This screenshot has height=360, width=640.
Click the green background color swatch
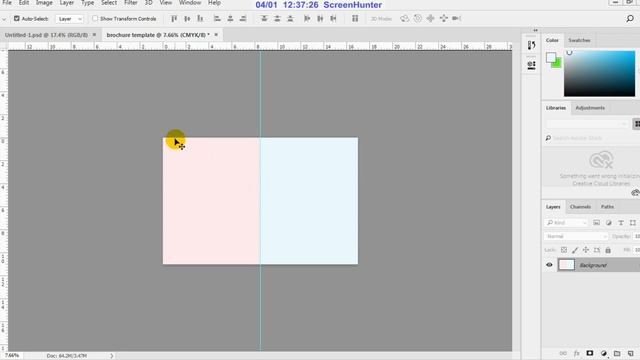coord(558,64)
